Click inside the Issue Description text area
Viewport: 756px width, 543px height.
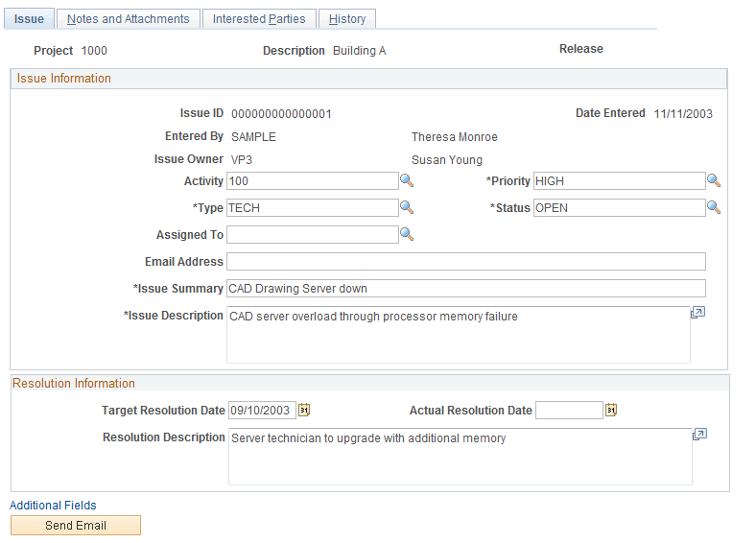click(459, 335)
